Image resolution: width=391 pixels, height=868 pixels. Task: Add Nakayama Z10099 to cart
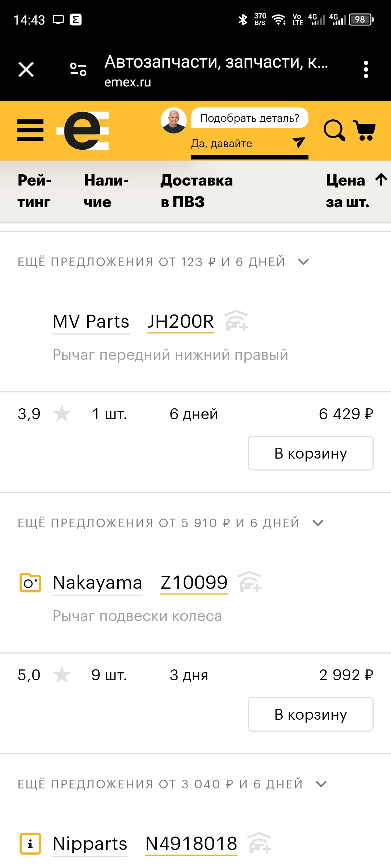click(x=310, y=714)
